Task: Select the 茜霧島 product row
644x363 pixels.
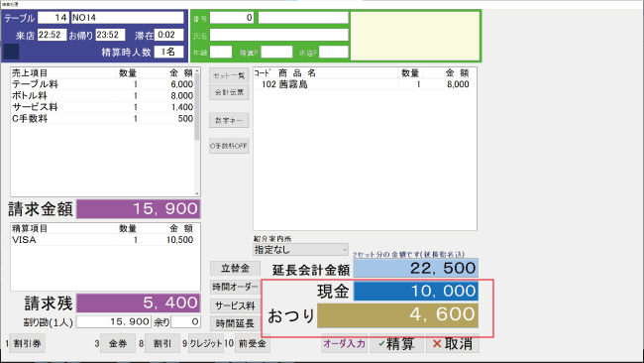Action: pyautogui.click(x=365, y=84)
